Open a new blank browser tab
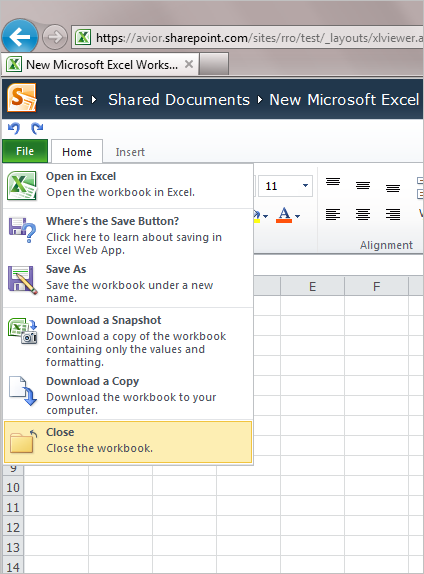Image resolution: width=424 pixels, height=574 pixels. (x=214, y=64)
